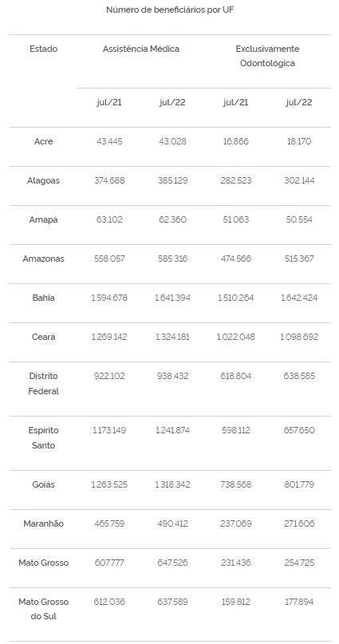The width and height of the screenshot is (339, 644).
Task: Click the Amazonas state cell
Action: pyautogui.click(x=44, y=259)
